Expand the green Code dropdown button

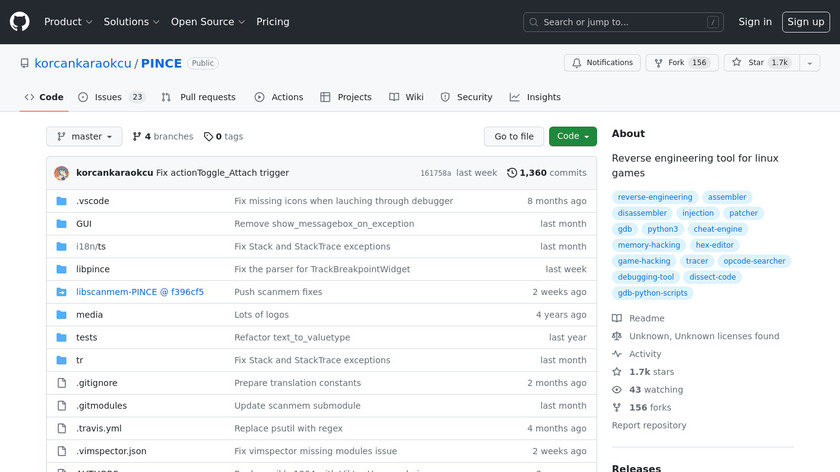(573, 137)
